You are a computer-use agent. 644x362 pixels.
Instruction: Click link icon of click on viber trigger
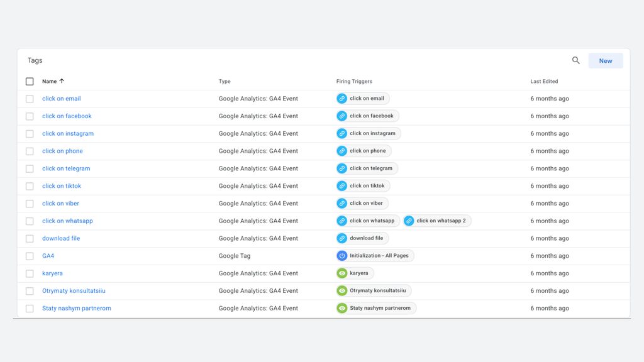coord(341,203)
